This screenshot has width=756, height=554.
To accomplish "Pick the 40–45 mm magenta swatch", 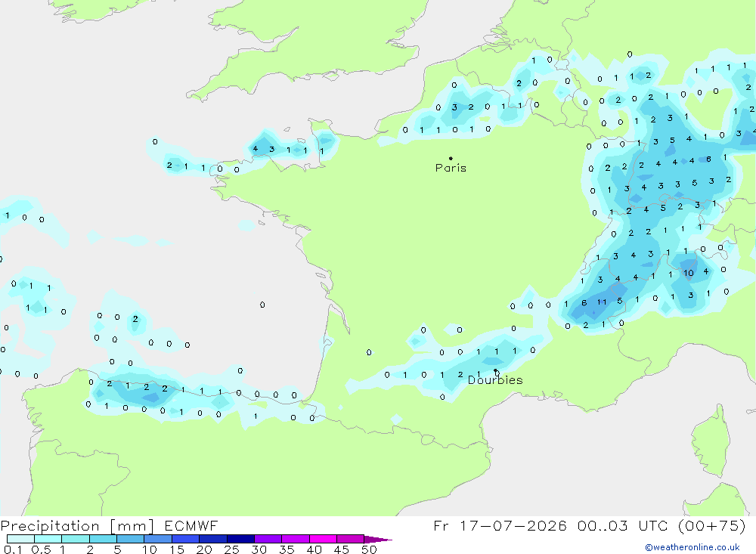I will pos(323,539).
